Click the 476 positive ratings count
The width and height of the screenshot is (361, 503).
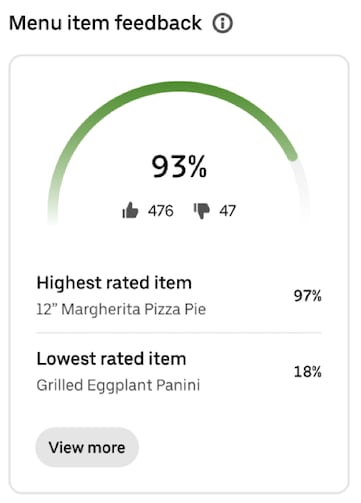[x=161, y=211]
